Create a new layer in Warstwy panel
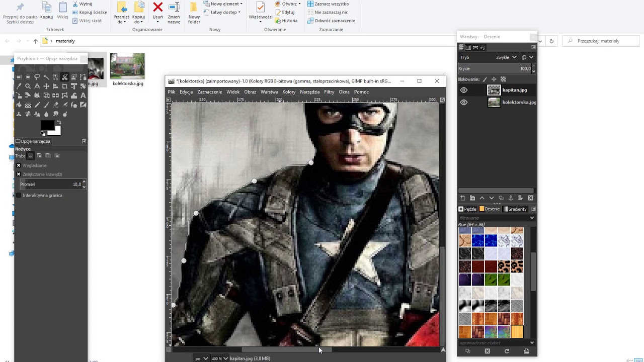644x362 pixels. pyautogui.click(x=463, y=198)
